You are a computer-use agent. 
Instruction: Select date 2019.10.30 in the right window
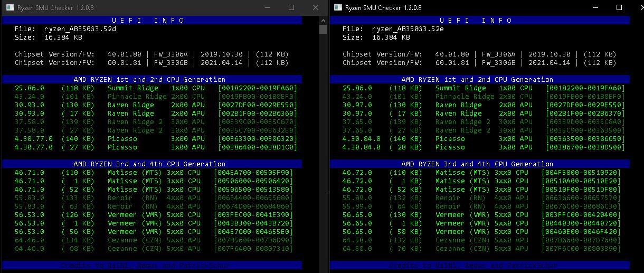pos(549,54)
